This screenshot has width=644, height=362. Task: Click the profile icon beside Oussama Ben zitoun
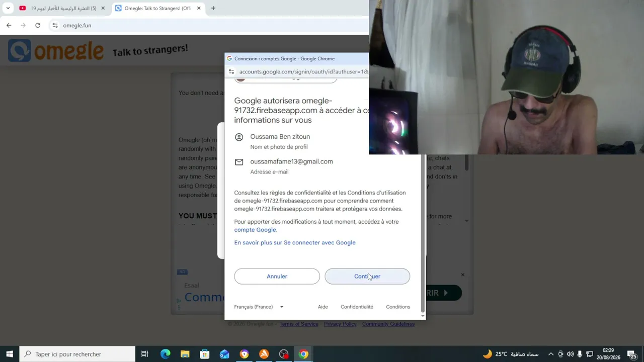[239, 137]
